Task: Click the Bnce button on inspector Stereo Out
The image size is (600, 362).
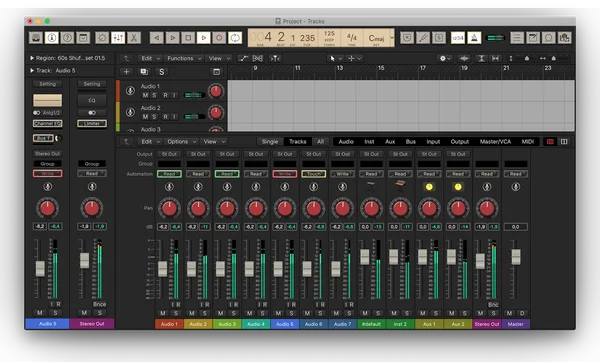Action: [99, 304]
